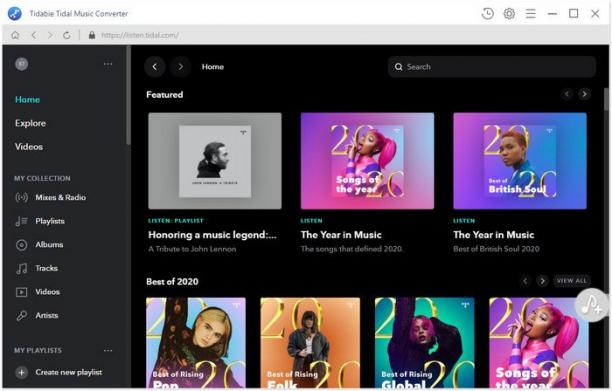Click the Tracks label in My Collection
Viewport: 612px width, 391px height.
[46, 268]
